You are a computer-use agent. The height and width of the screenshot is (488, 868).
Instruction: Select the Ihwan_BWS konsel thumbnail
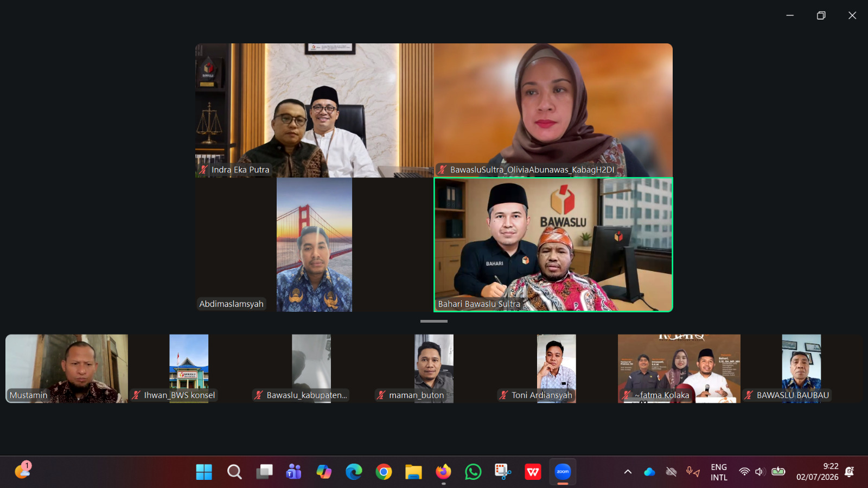point(189,369)
